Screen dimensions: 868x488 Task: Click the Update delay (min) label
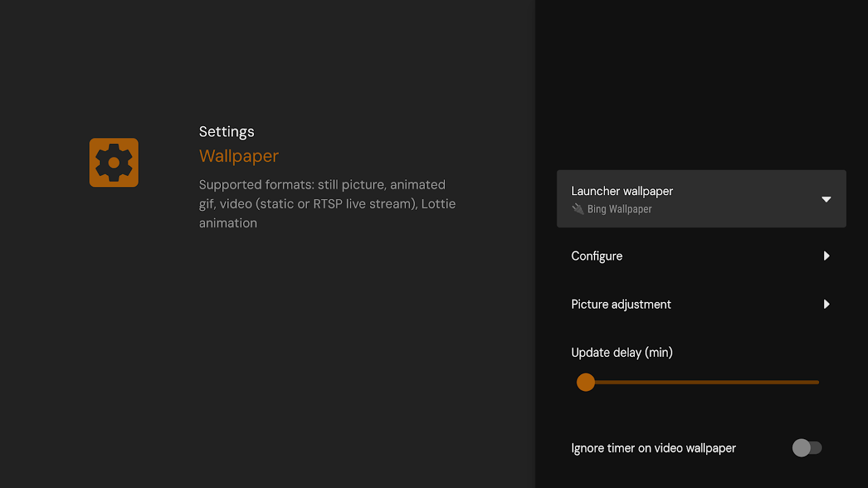pyautogui.click(x=622, y=353)
